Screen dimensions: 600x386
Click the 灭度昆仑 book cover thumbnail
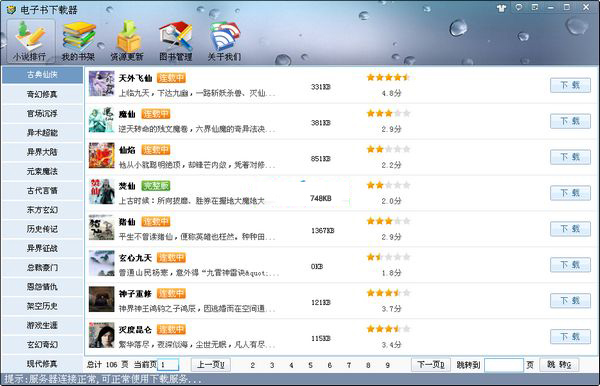(x=101, y=335)
